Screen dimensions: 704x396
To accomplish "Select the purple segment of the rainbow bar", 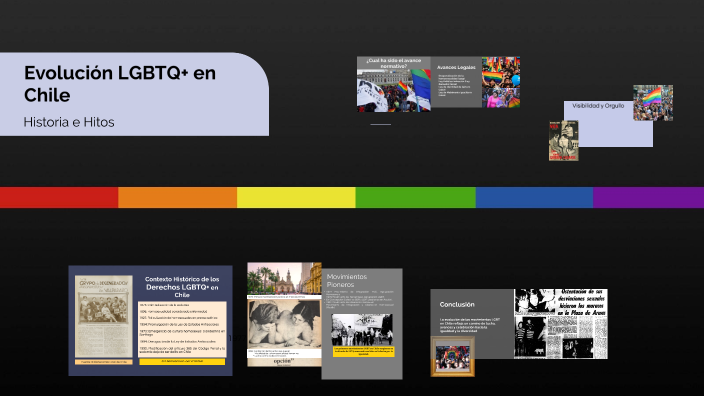I will coord(648,198).
